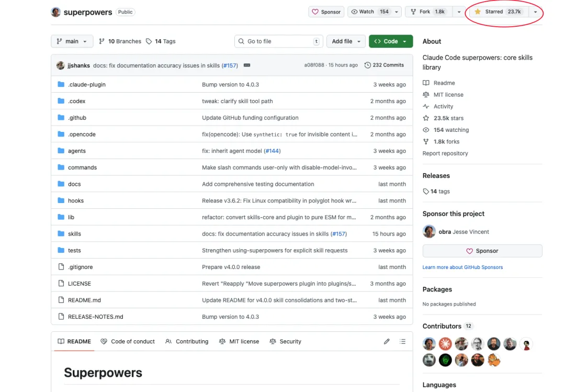Screen dimensions: 565x392
Task: Open 'Add comprehensive testing documentation' commit
Action: point(258,184)
